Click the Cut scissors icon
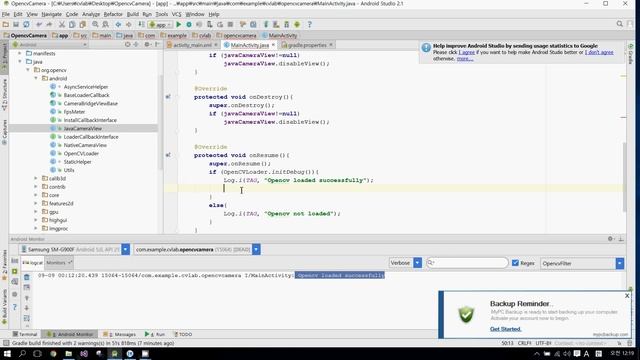The image size is (640, 360). 62,24
